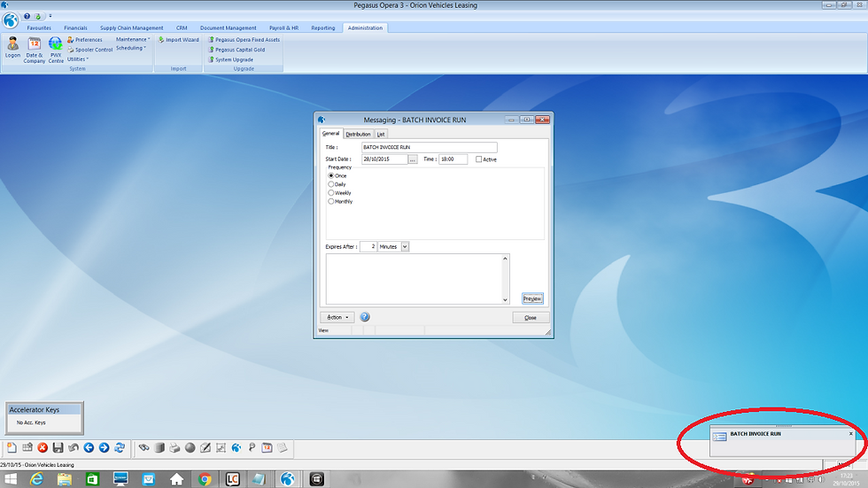Click the Undo toolbar icon
Viewport: 868px width, 488px height.
(73, 447)
